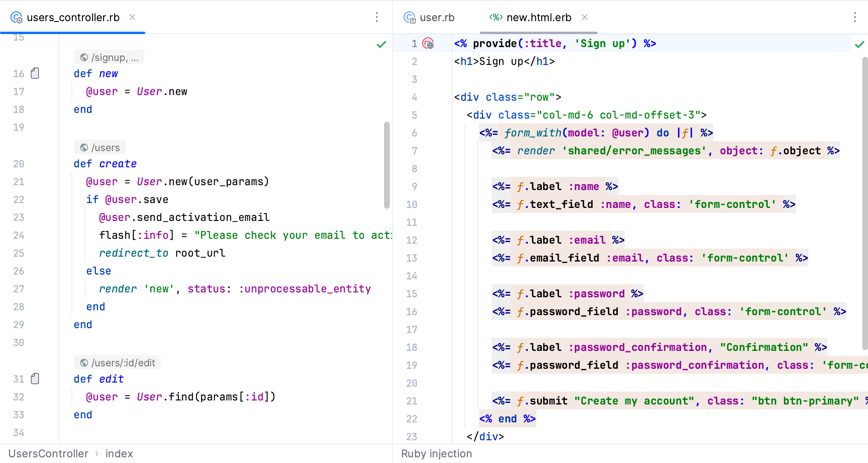Click the related views gutter icon at line 16
Screen dimensions: 868x463
[x=35, y=73]
